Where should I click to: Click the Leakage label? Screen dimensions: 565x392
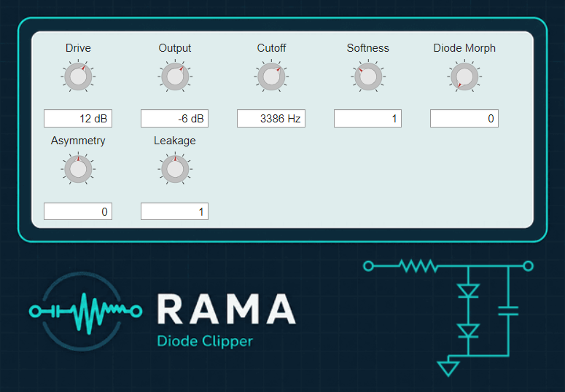175,141
